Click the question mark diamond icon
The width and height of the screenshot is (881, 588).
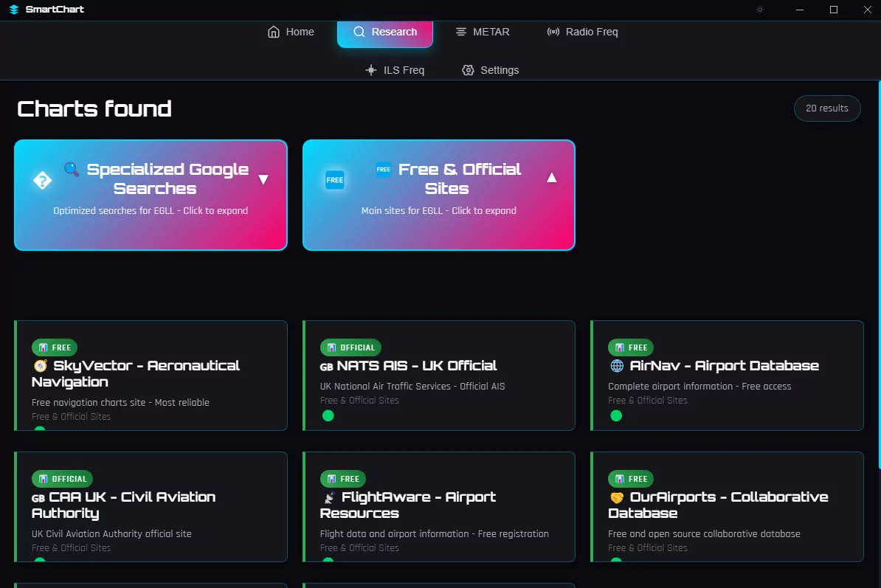click(x=42, y=180)
